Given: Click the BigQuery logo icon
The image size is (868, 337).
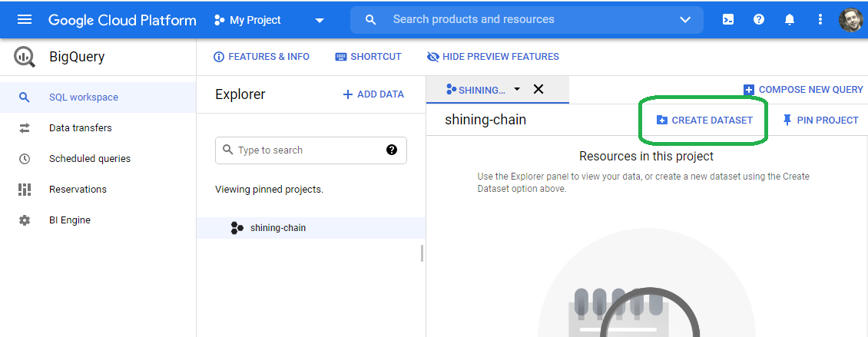Looking at the screenshot, I should coord(25,57).
